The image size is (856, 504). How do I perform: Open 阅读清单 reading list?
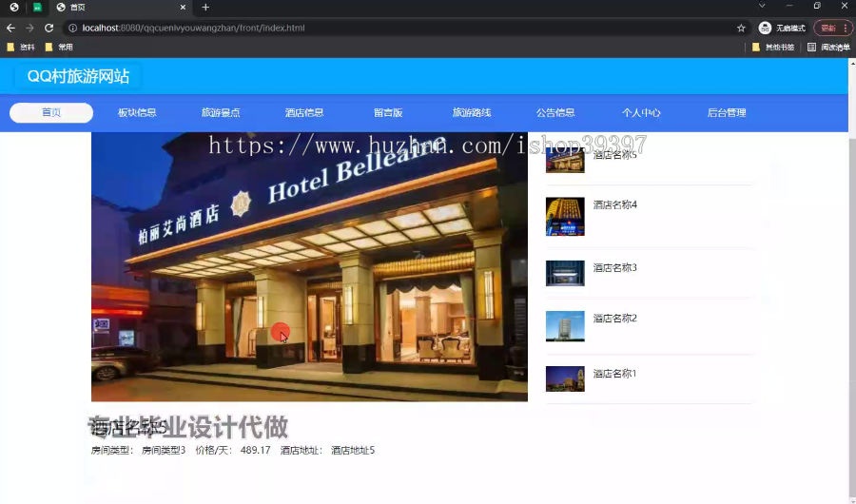tap(828, 48)
